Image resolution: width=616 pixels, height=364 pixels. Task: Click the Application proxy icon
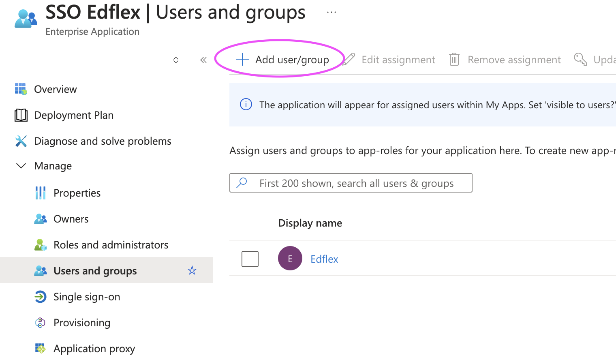(x=40, y=349)
